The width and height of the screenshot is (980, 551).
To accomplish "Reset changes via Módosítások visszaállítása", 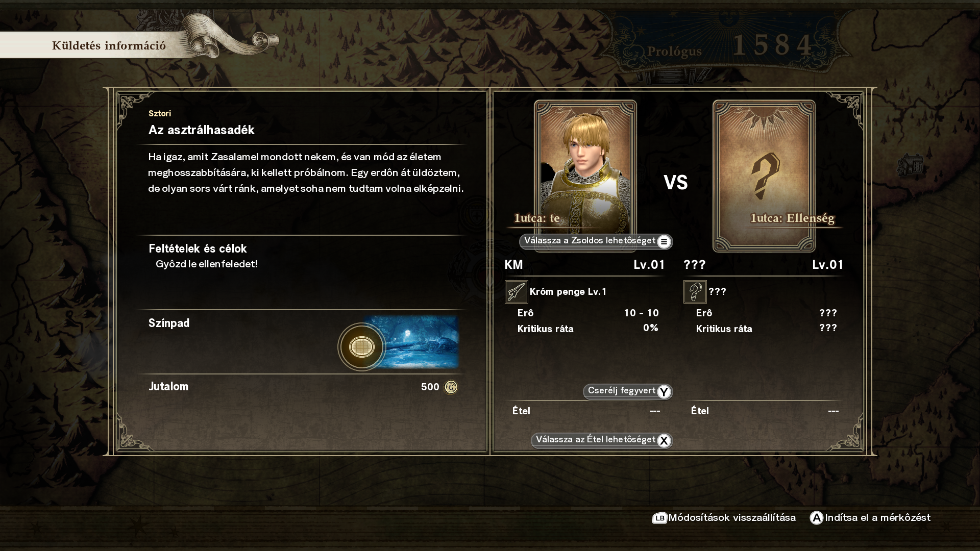I will point(724,518).
